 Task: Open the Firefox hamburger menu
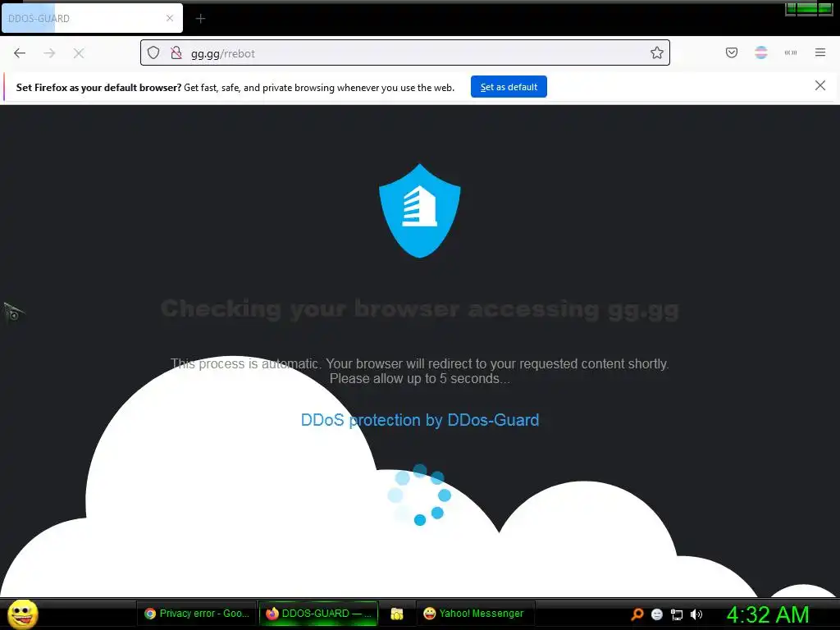point(820,52)
